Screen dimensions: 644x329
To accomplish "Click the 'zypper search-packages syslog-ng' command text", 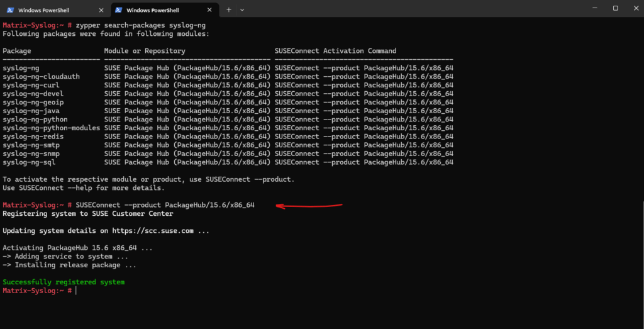I will coord(141,25).
